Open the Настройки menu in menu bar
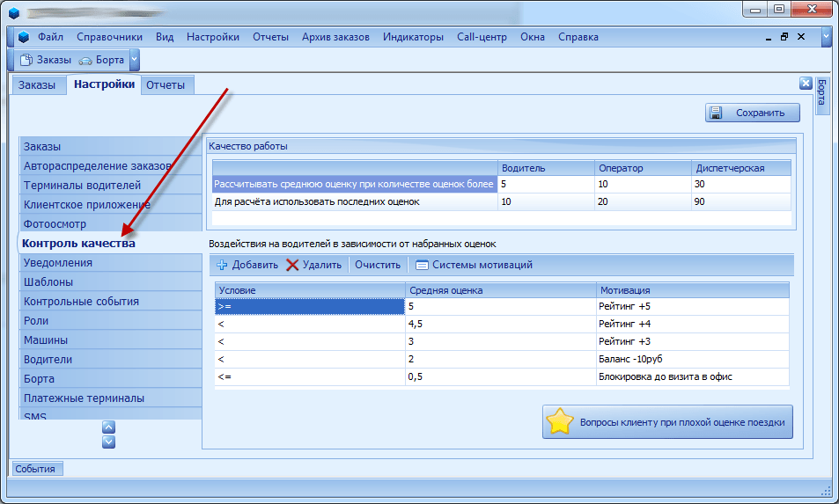This screenshot has width=839, height=504. coord(213,37)
